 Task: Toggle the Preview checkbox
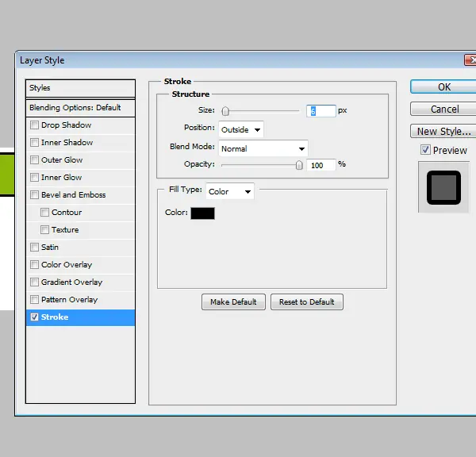(425, 150)
